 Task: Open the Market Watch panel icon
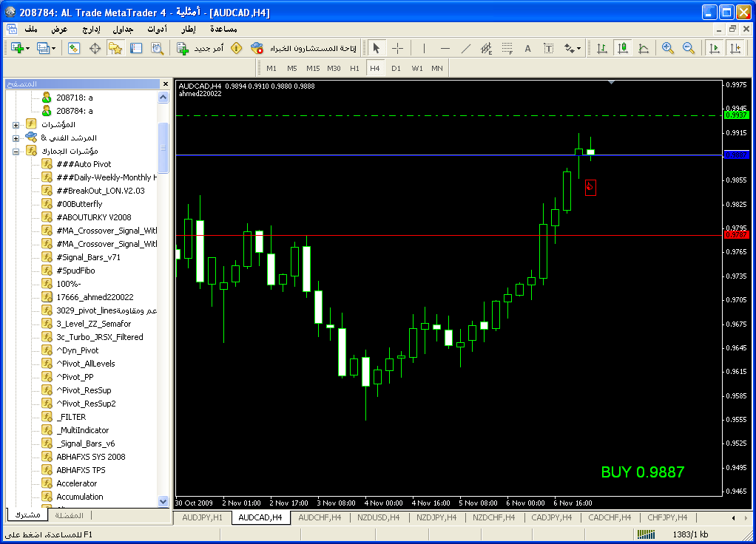coord(74,48)
